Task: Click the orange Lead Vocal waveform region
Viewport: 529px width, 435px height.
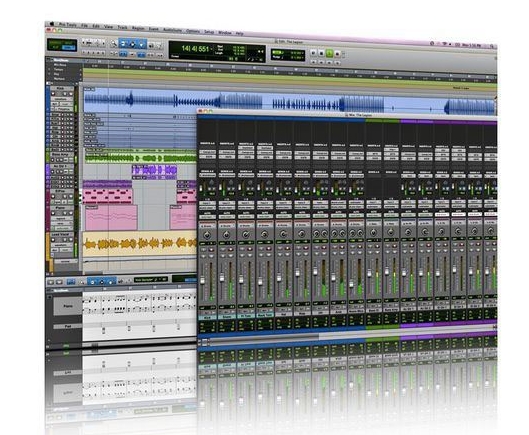Action: pyautogui.click(x=140, y=244)
